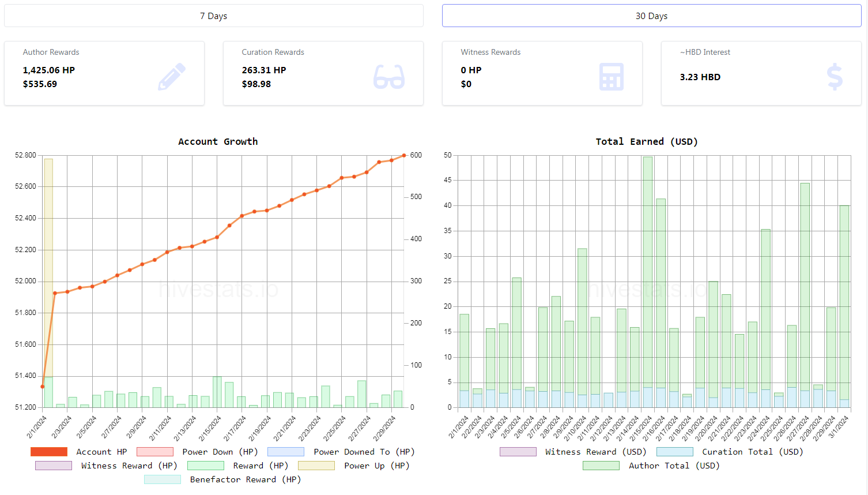Click the Account Growth chart title
Viewport: 868px width, 495px height.
tap(218, 141)
